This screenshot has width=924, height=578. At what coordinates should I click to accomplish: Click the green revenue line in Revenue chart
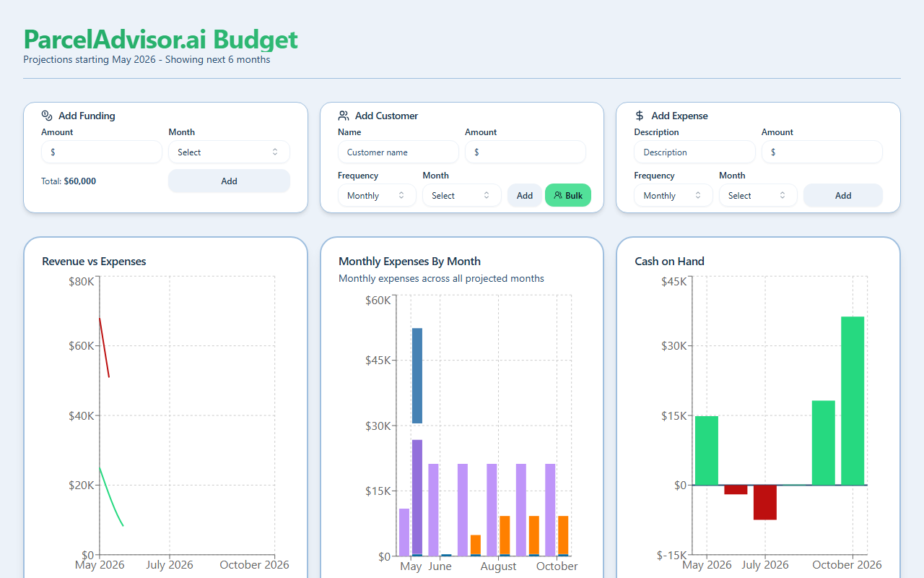point(110,499)
